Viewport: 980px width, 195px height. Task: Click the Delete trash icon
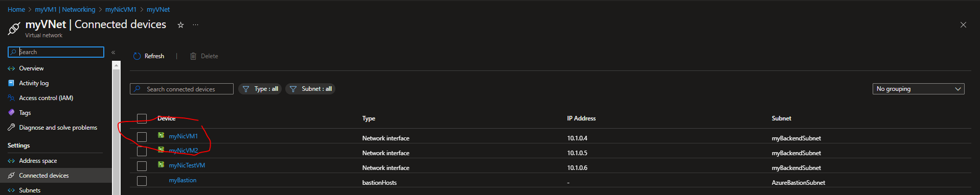point(193,56)
